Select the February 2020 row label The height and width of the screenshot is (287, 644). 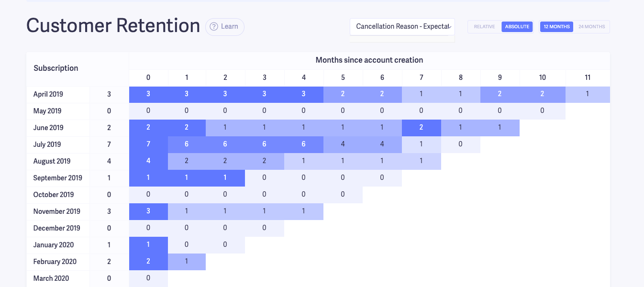click(55, 262)
